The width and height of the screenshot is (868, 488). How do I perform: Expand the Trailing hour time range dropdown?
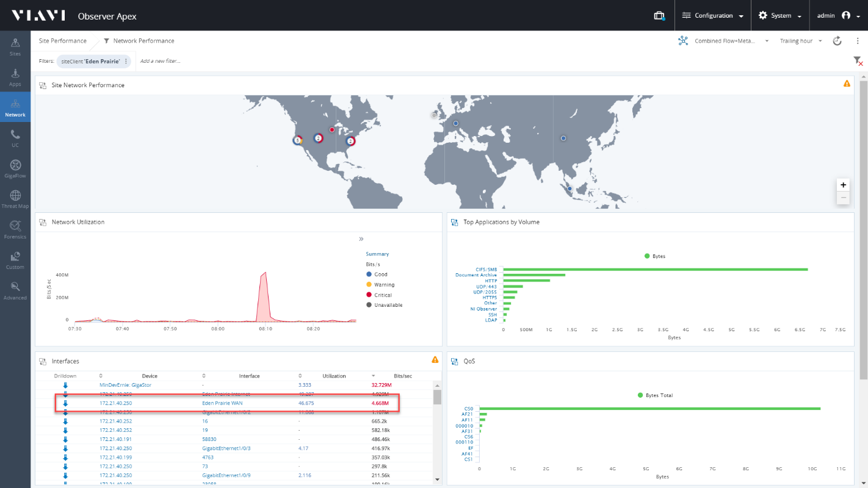pos(800,41)
